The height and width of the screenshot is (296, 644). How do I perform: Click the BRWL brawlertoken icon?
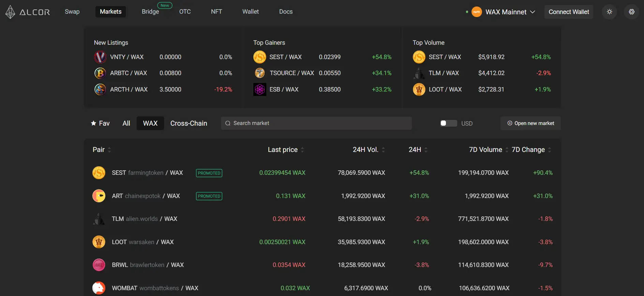99,265
